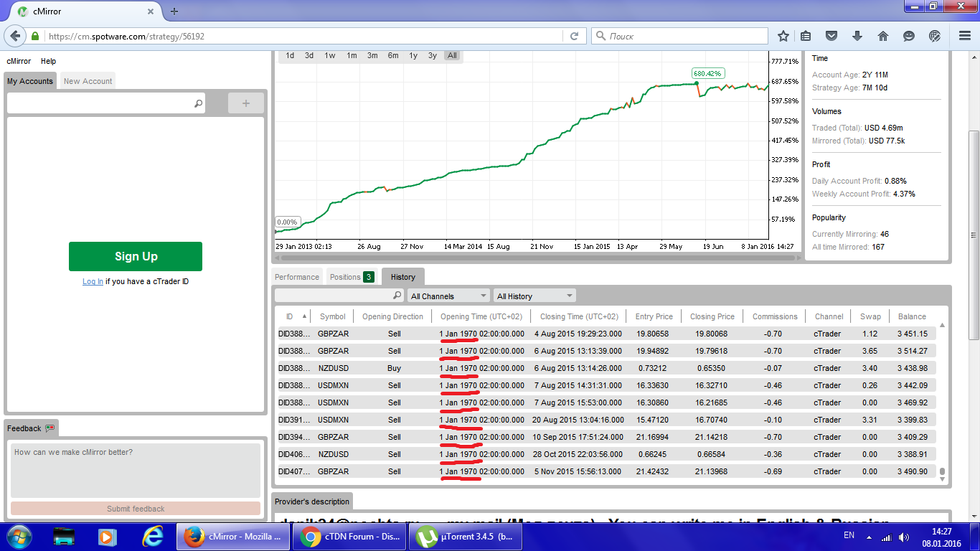Select the All chart range
The width and height of the screenshot is (980, 551).
pyautogui.click(x=452, y=55)
